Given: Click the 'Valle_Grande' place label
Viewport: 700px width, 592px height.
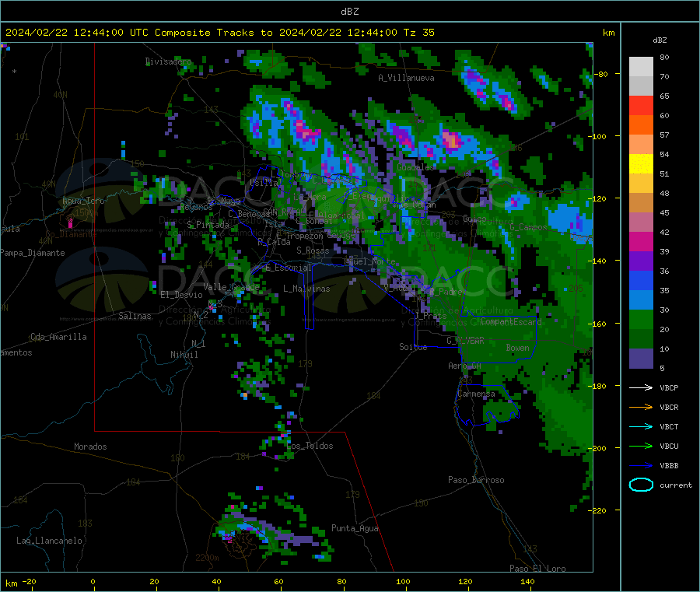Looking at the screenshot, I should (231, 286).
